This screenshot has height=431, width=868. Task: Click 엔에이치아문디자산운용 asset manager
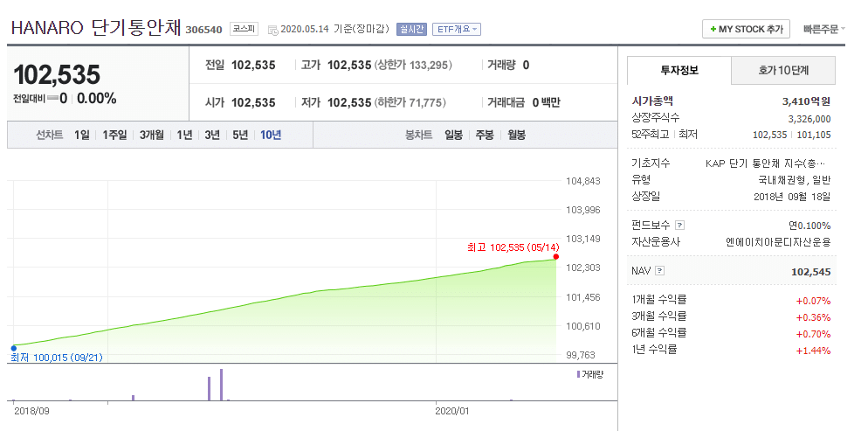click(778, 242)
